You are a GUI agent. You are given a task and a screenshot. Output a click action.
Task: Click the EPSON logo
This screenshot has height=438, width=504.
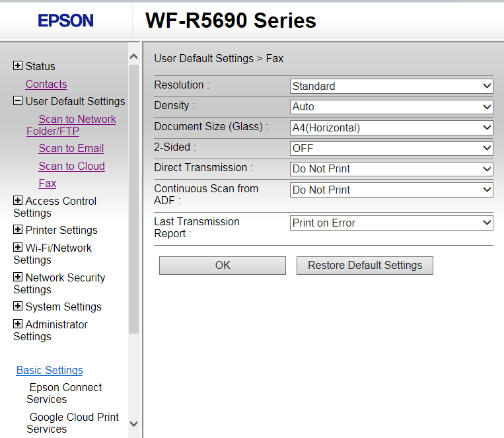[65, 20]
